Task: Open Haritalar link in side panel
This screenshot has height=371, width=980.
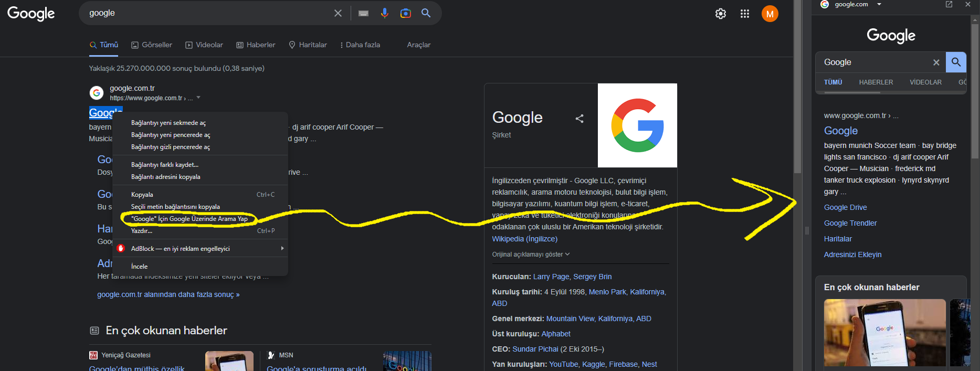Action: click(x=838, y=239)
